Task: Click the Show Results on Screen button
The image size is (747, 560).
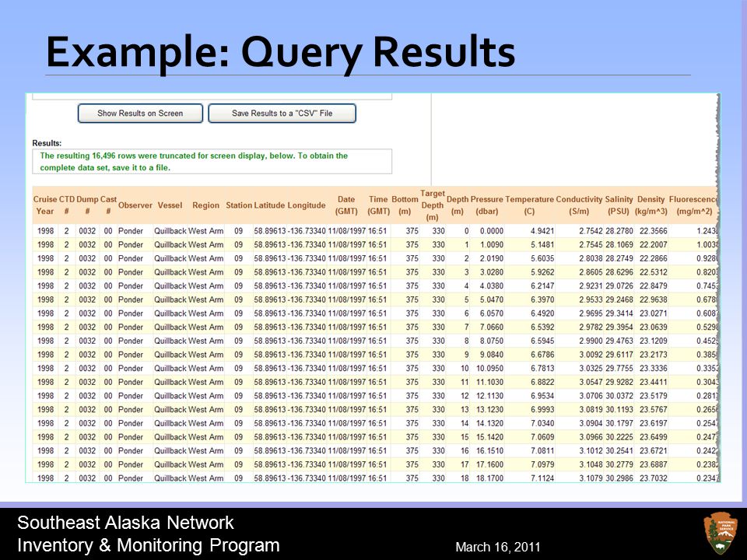Action: pyautogui.click(x=140, y=114)
